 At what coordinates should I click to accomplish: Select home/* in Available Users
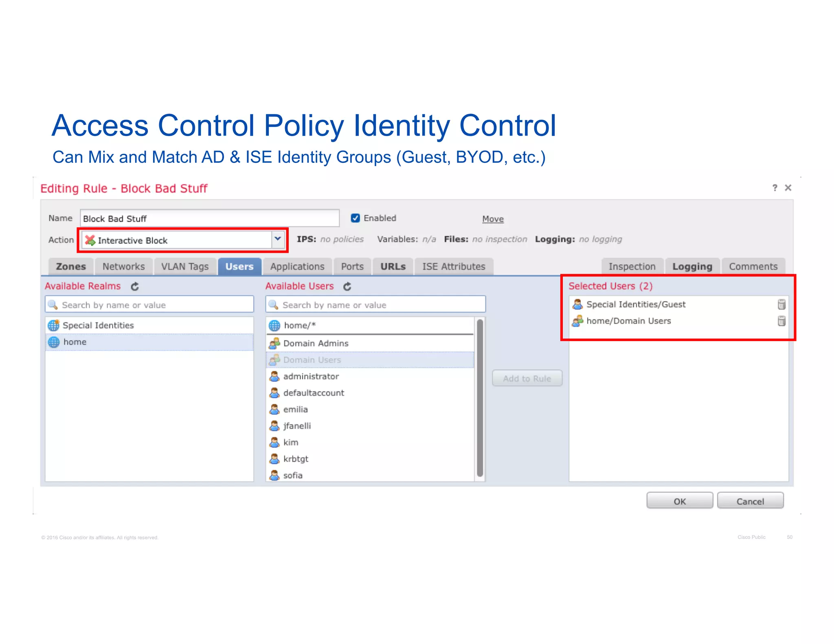point(370,325)
